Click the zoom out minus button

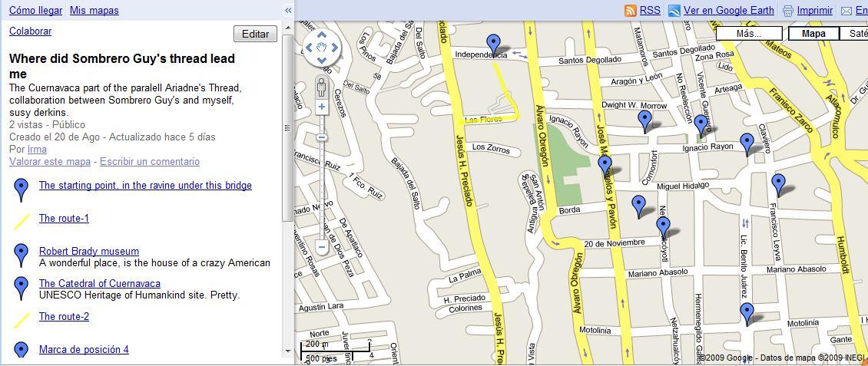coord(322,247)
